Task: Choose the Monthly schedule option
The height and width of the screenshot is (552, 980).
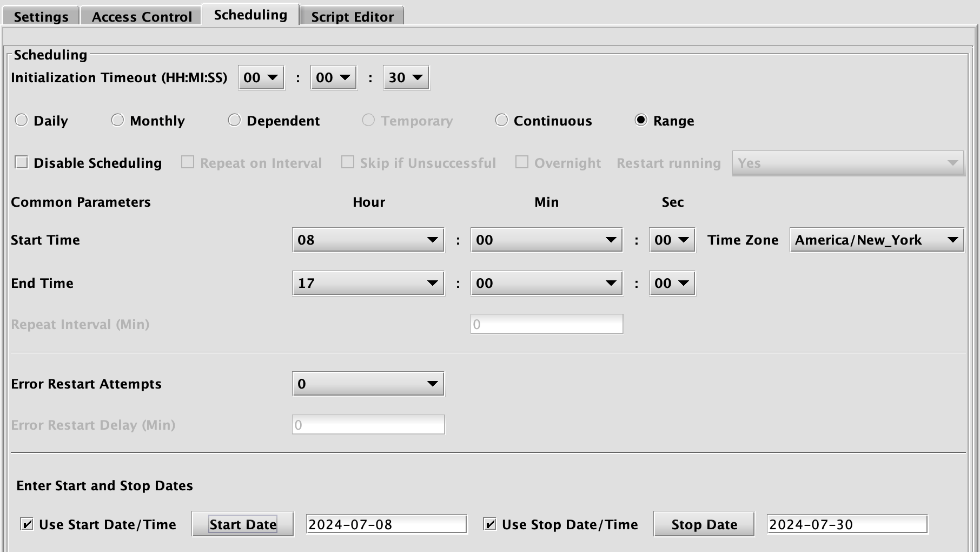Action: coord(118,120)
